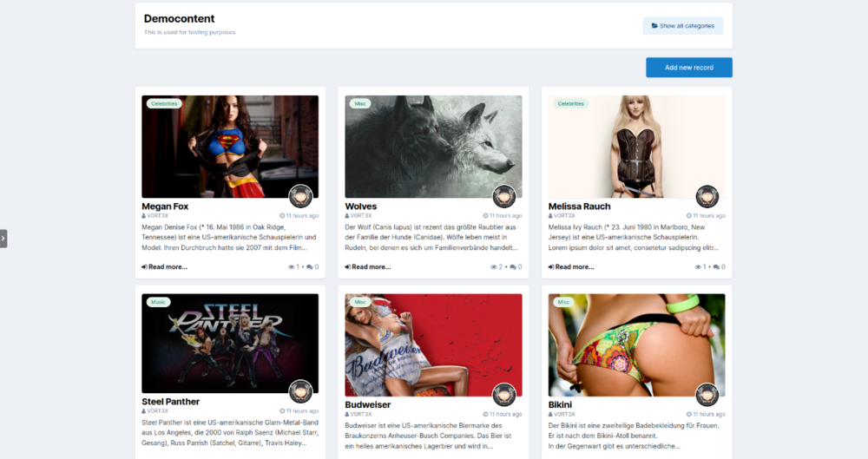
Task: Click the Add new record button
Action: [688, 68]
